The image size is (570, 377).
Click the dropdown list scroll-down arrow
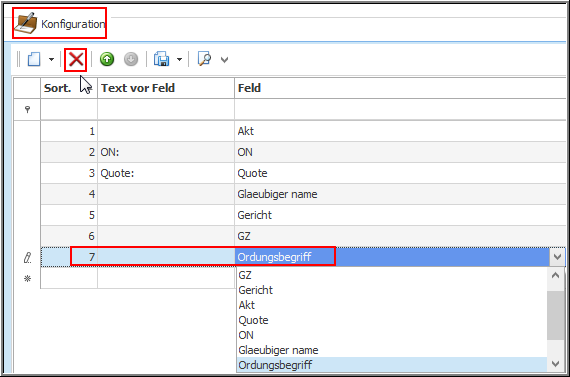[x=555, y=364]
